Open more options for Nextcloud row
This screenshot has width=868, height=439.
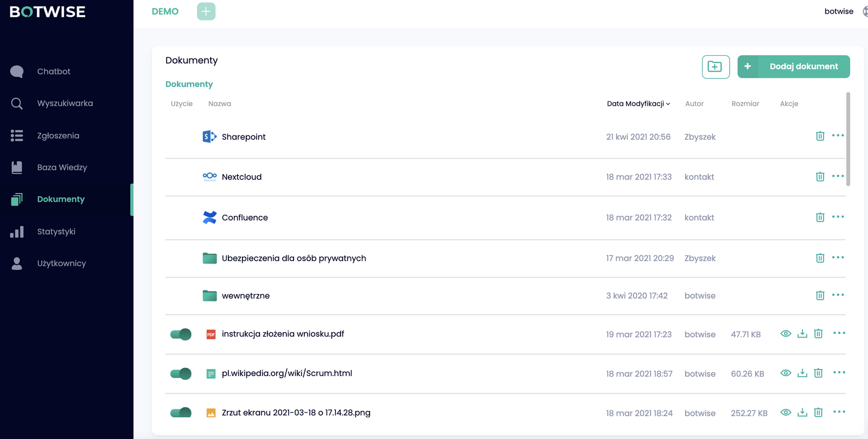(838, 176)
